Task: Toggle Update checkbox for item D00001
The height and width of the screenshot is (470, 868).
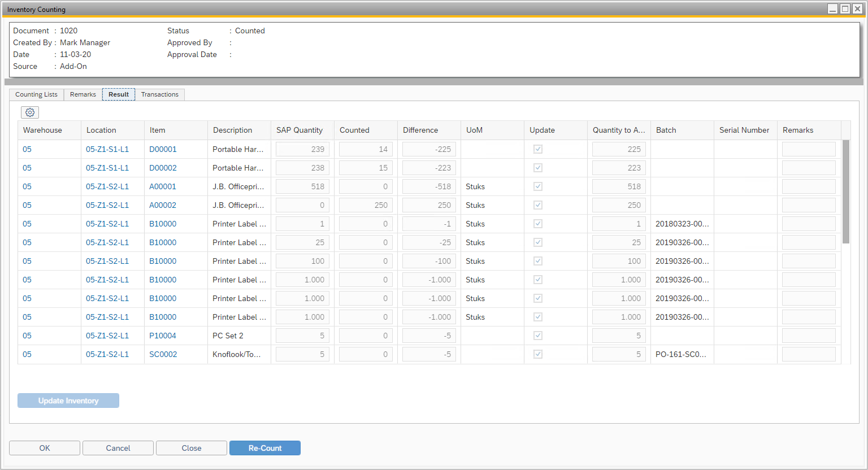Action: coord(538,149)
